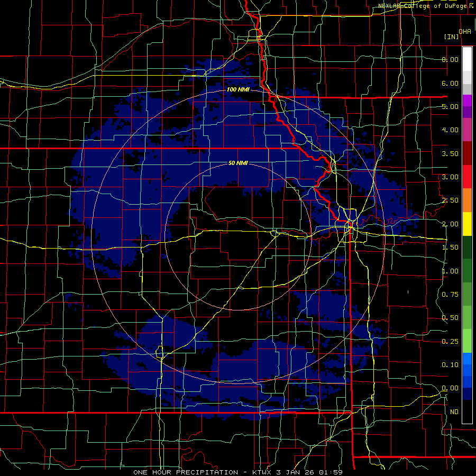Image resolution: width=476 pixels, height=476 pixels.
Task: Pick the orange swatch at 2.50
Action: (467, 200)
